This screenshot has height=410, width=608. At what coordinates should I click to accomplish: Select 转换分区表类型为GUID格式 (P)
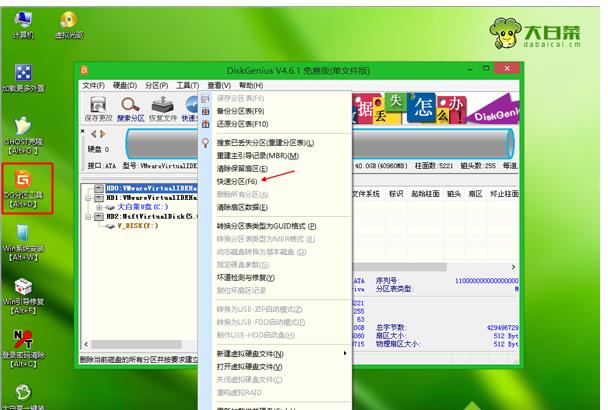[266, 226]
